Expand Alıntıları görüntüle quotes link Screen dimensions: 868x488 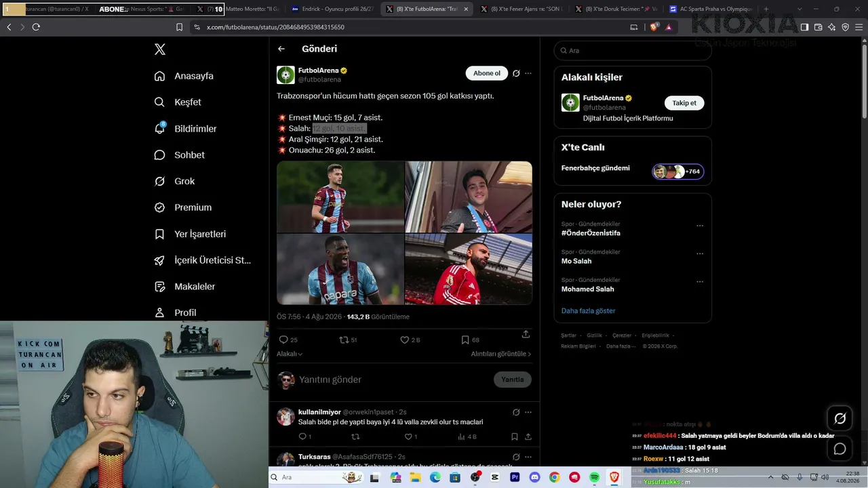(501, 354)
